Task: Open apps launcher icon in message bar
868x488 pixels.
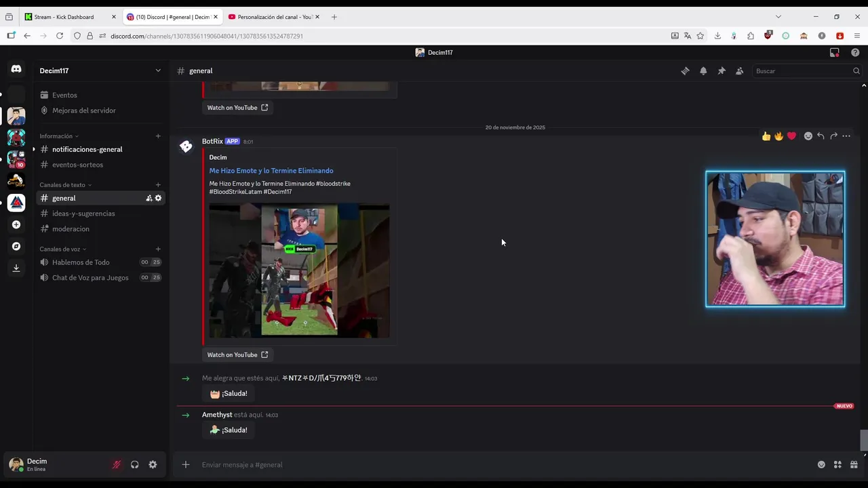Action: tap(837, 464)
